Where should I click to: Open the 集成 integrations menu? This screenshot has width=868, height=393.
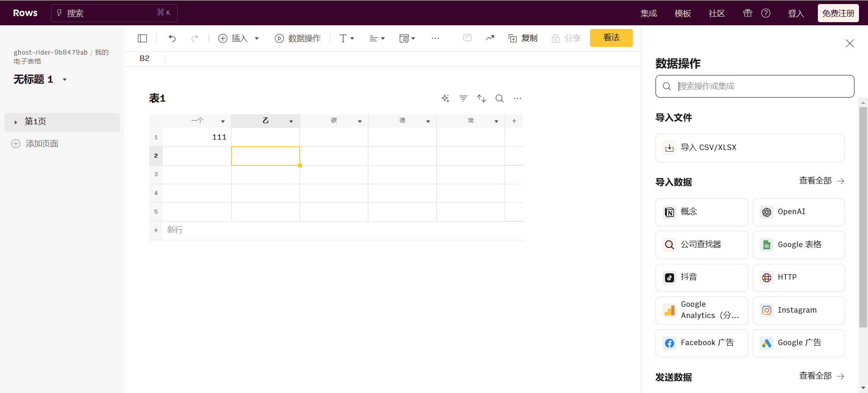(649, 13)
